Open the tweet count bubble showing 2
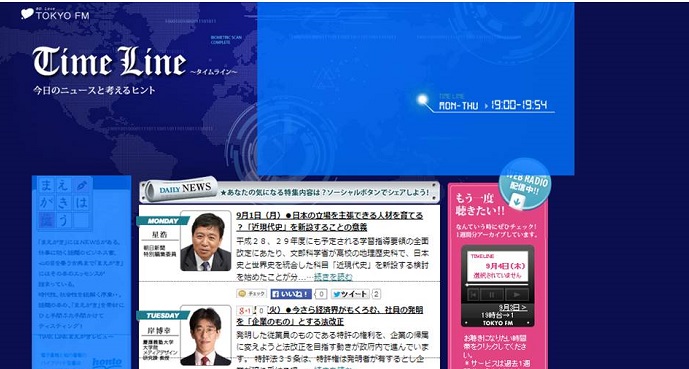The height and width of the screenshot is (369, 689). 377,294
